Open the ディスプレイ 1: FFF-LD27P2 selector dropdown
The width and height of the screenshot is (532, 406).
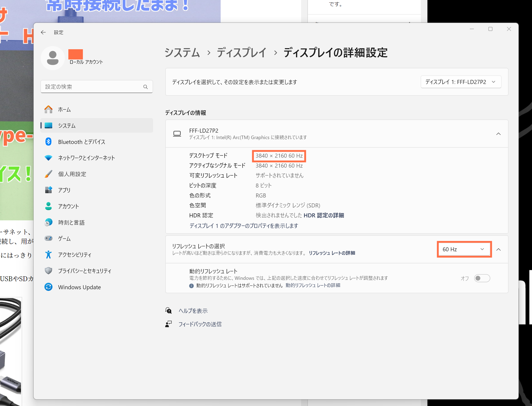coord(460,82)
